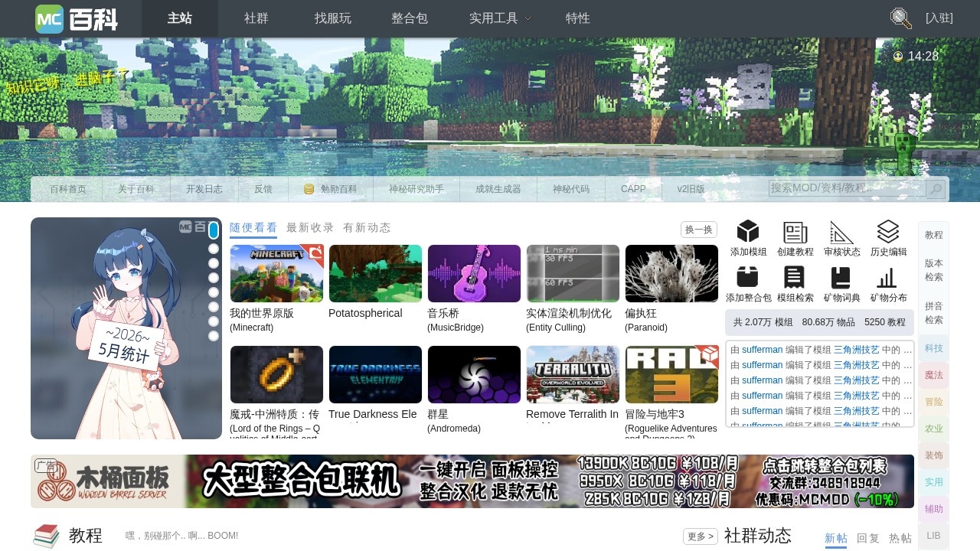Click the MC百科 logo
The height and width of the screenshot is (551, 980).
(77, 18)
